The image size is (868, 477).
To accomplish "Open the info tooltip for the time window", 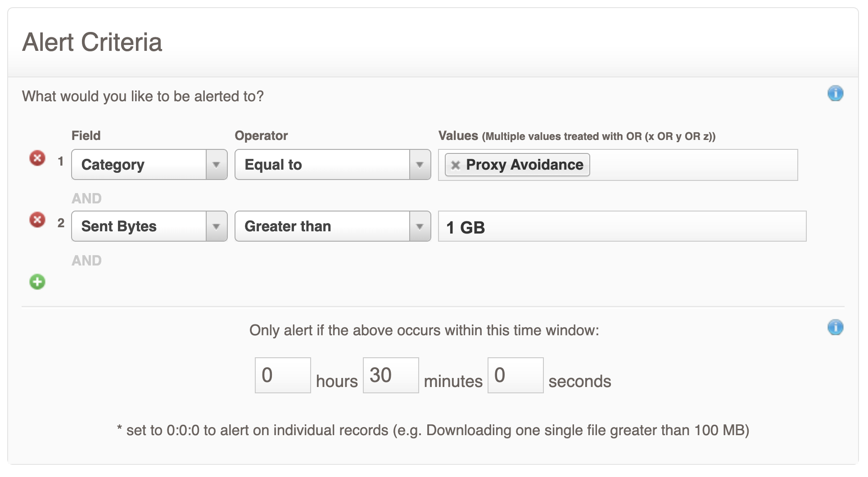I will pos(836,328).
